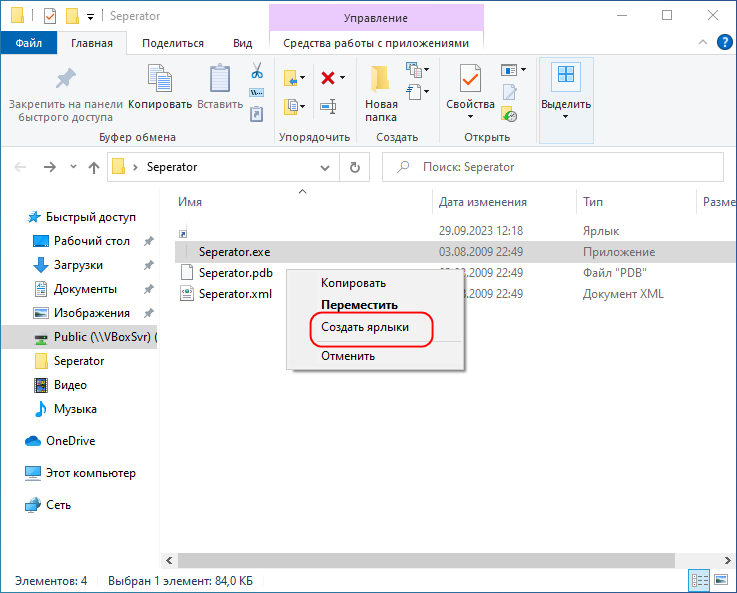Click the scissors Cut icon

coord(256,72)
